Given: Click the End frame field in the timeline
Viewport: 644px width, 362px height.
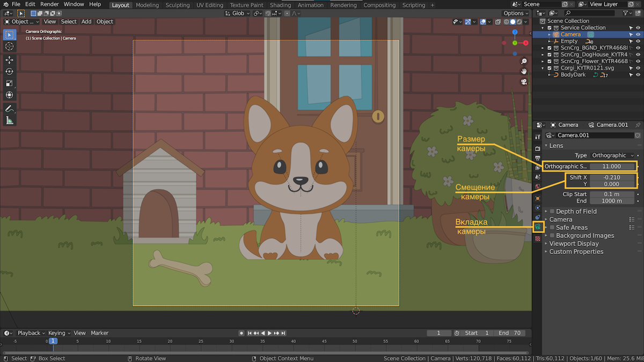Looking at the screenshot, I should [x=510, y=333].
